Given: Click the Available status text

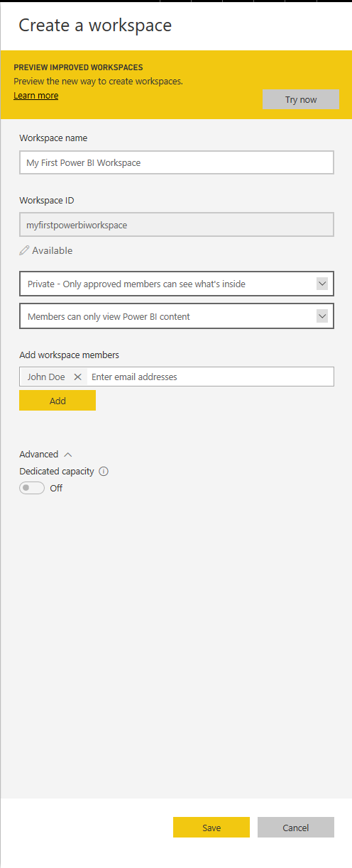Looking at the screenshot, I should tap(53, 250).
